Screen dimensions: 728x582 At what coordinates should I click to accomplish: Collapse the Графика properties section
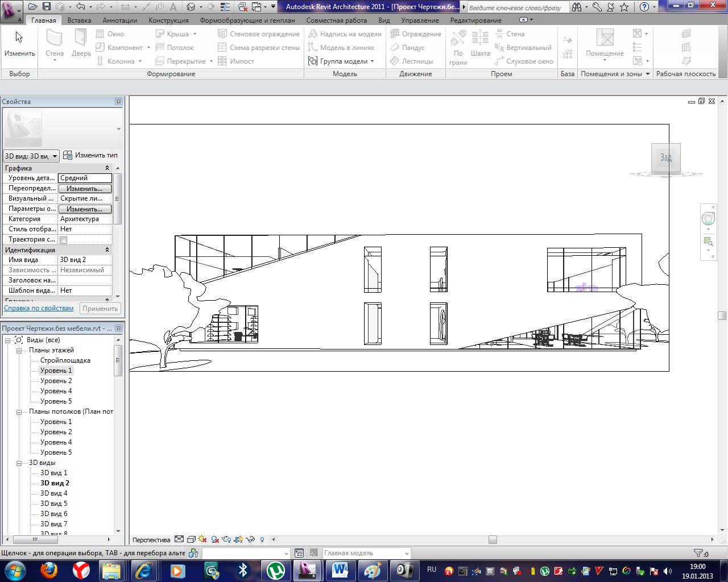(x=107, y=168)
